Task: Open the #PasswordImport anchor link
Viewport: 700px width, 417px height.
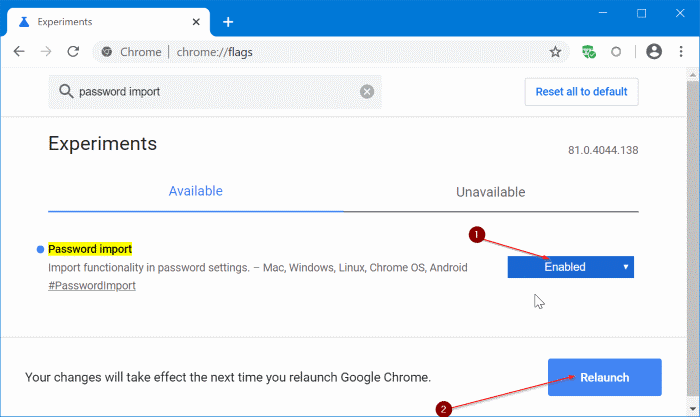Action: tap(92, 286)
